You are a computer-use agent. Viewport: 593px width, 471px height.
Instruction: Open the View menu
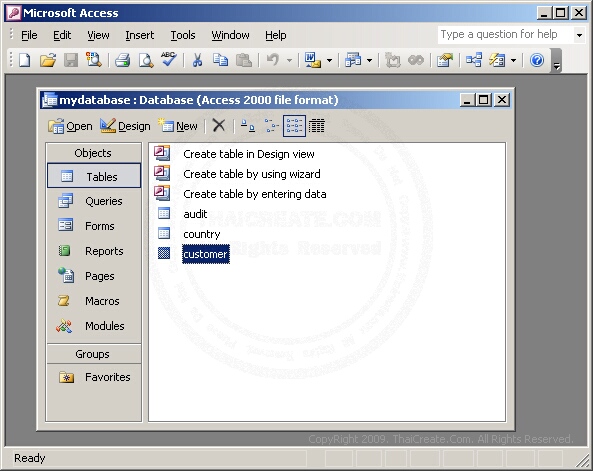98,35
